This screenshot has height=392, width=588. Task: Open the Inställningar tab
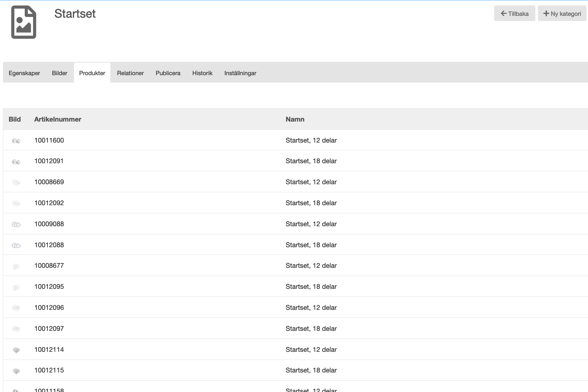[x=240, y=73]
